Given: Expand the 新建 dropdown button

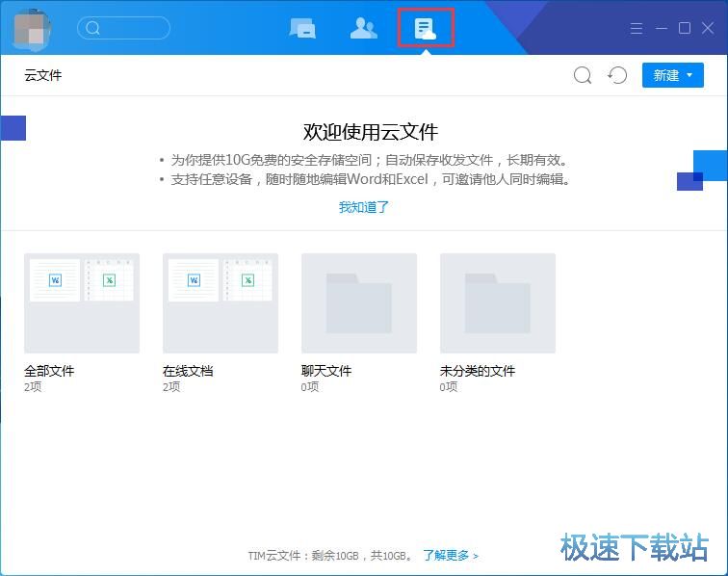Looking at the screenshot, I should tap(672, 75).
